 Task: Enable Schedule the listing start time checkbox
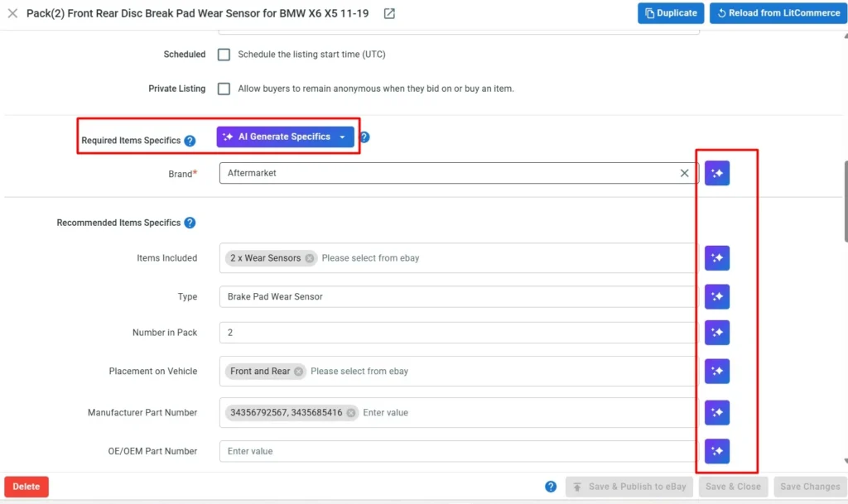[224, 55]
